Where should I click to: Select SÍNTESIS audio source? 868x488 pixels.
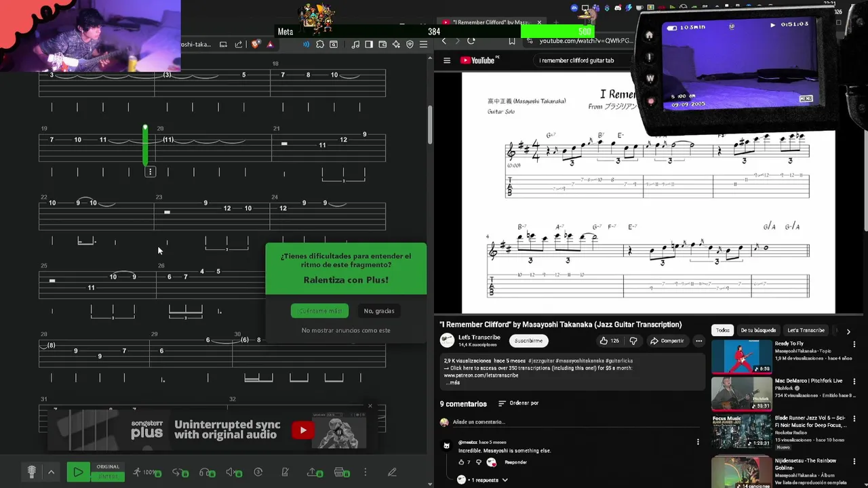pyautogui.click(x=108, y=476)
